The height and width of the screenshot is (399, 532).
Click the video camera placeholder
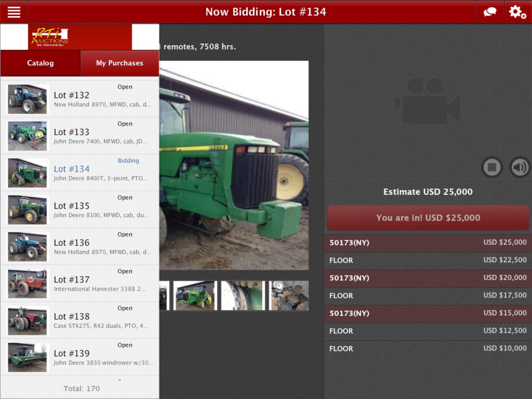[428, 101]
